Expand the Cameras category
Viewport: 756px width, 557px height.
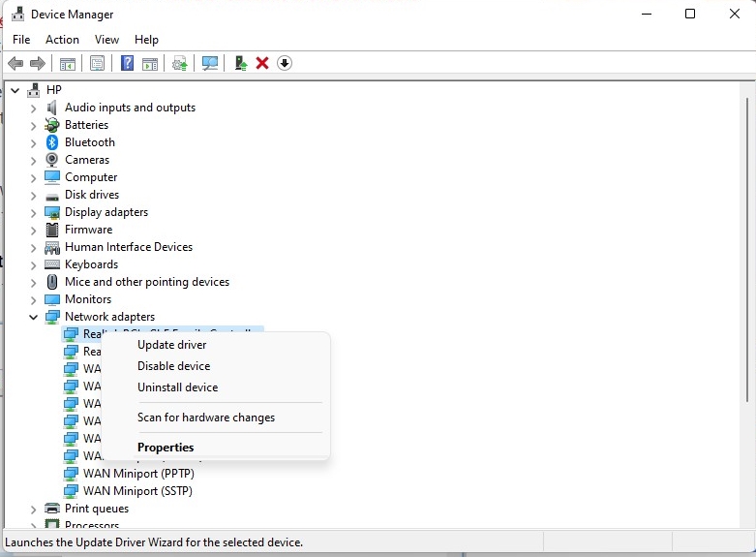[33, 160]
